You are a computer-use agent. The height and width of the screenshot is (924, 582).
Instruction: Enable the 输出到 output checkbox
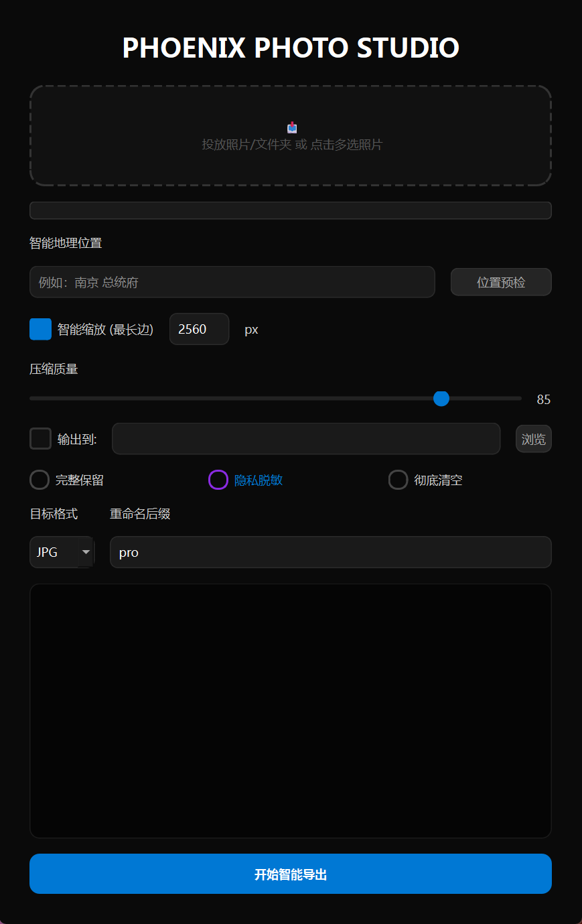tap(40, 438)
